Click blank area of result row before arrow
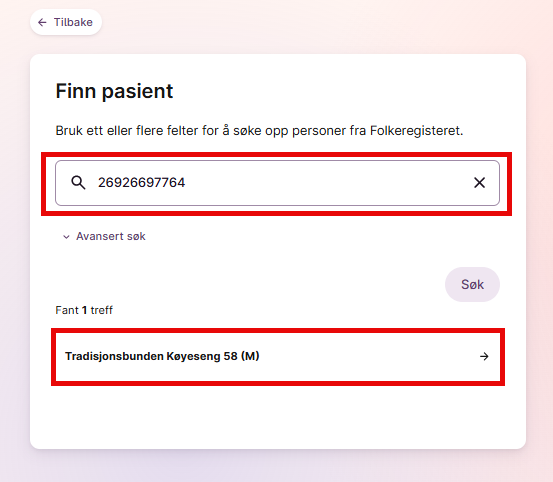This screenshot has height=482, width=553. coord(367,356)
